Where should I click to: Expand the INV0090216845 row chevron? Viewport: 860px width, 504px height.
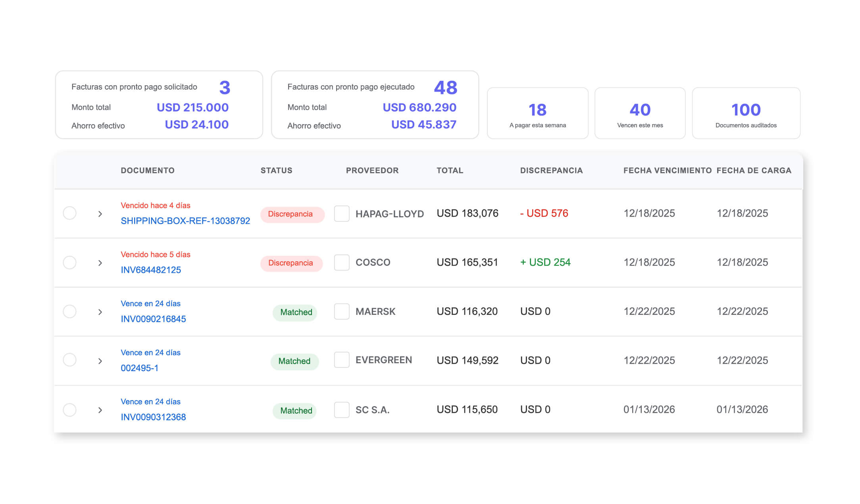100,312
